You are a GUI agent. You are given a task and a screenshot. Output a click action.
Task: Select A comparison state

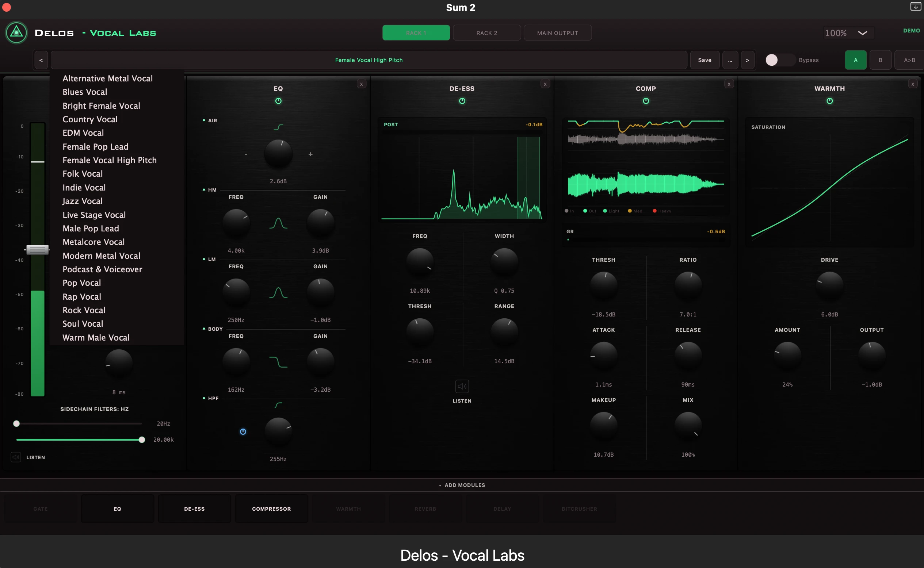tap(855, 60)
